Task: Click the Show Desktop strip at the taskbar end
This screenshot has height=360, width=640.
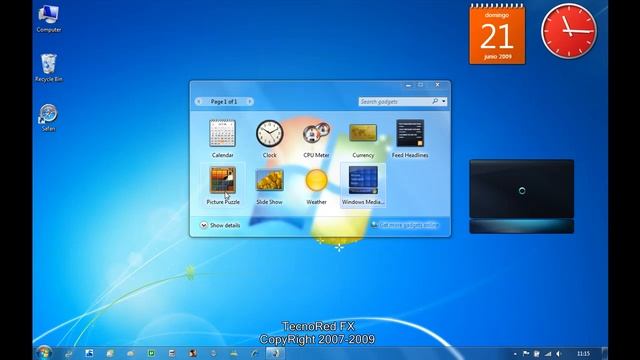Action: click(604, 353)
